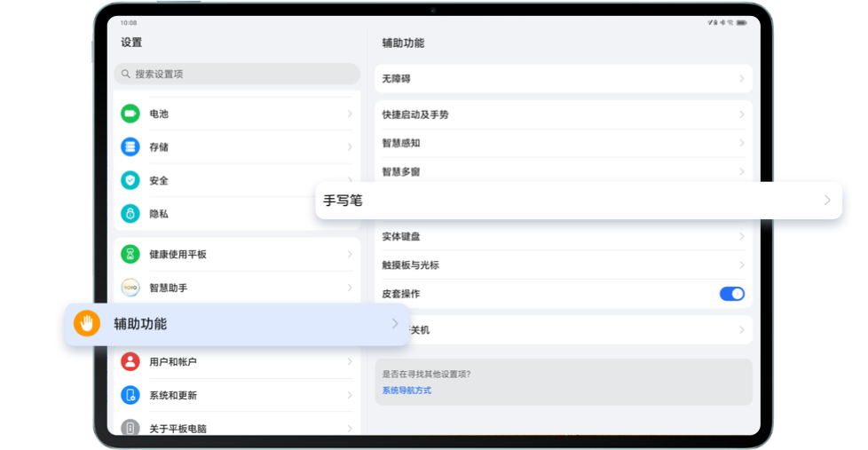Open the 系统导航方式 link
Image resolution: width=868 pixels, height=450 pixels.
(x=406, y=391)
